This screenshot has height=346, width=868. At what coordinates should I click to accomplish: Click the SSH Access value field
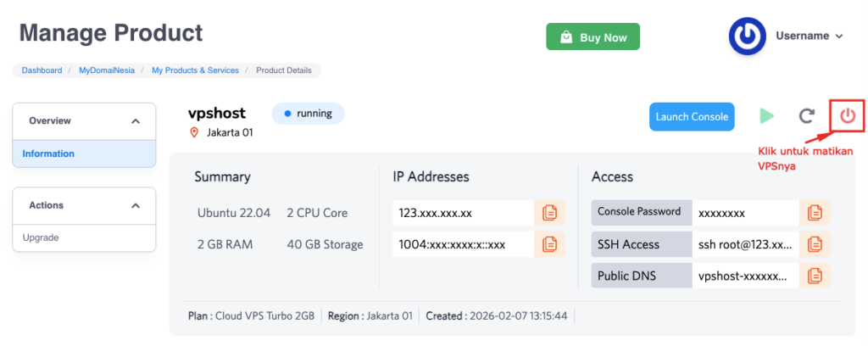746,244
